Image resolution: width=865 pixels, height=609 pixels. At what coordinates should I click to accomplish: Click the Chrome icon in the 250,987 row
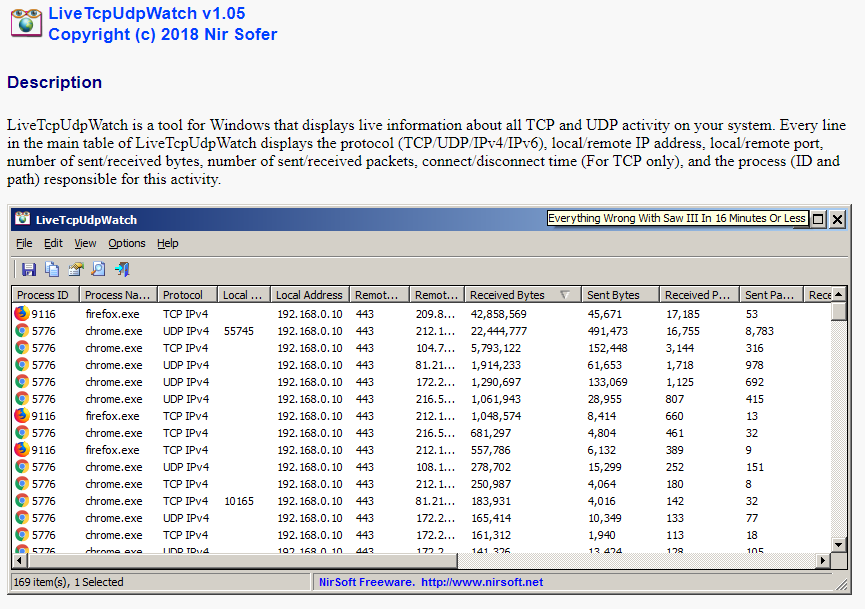click(x=22, y=484)
